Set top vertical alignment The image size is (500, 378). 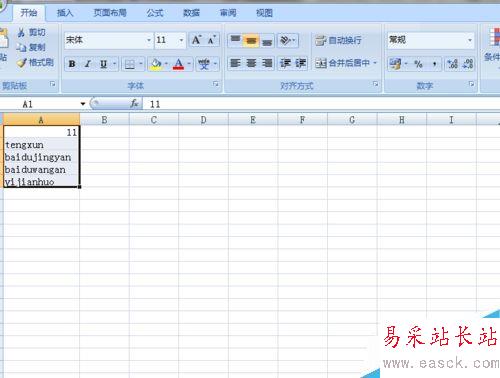coord(235,40)
